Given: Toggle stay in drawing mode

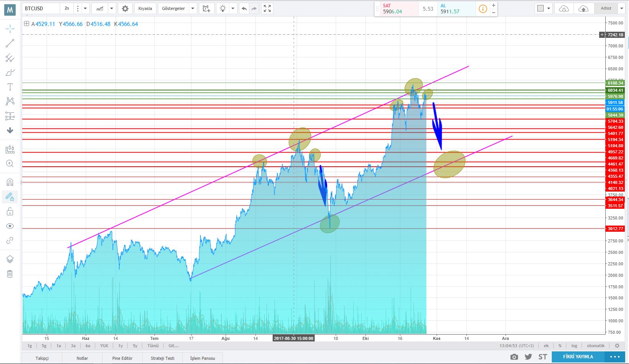Looking at the screenshot, I should pyautogui.click(x=10, y=197).
